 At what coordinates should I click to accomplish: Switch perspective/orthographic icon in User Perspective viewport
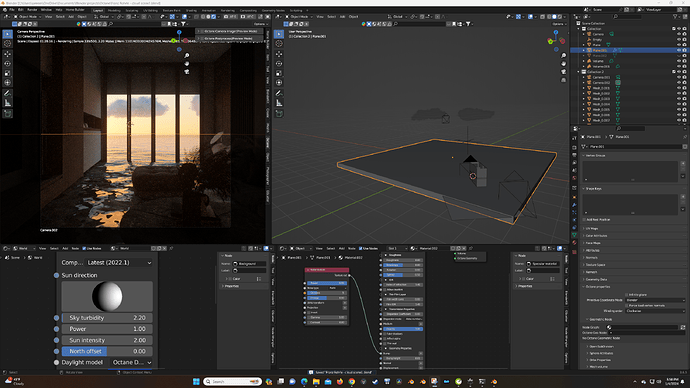[564, 80]
